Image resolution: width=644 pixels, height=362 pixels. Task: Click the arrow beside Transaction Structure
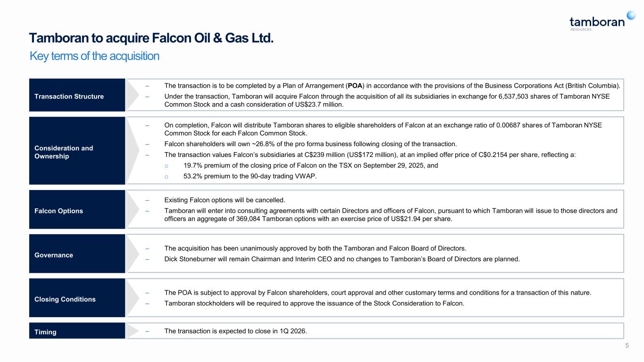132,95
